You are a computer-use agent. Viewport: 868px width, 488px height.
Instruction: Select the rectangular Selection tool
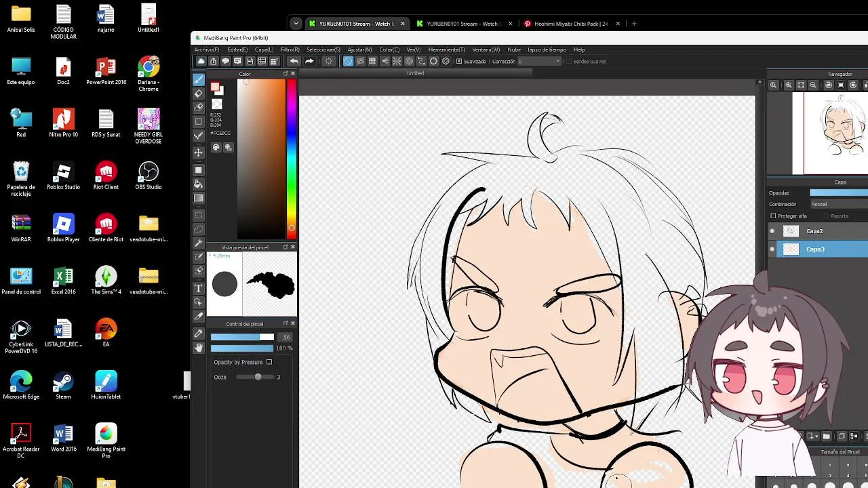[x=199, y=215]
